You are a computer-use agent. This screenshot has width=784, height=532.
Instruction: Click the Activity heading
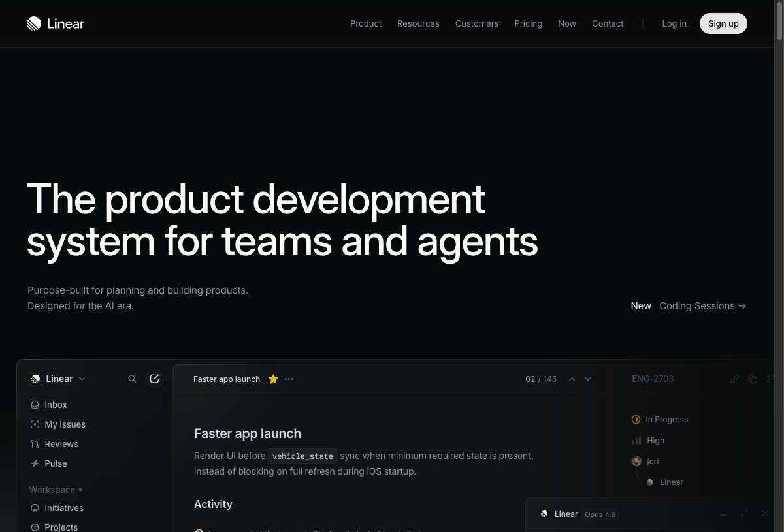(x=213, y=504)
